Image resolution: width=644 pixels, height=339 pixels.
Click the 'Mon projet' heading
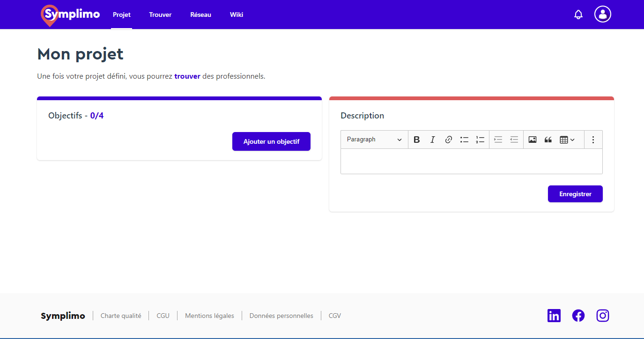(x=81, y=54)
